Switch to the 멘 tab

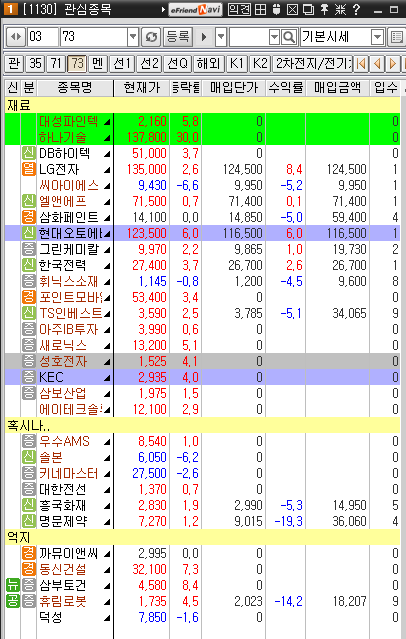click(x=97, y=64)
